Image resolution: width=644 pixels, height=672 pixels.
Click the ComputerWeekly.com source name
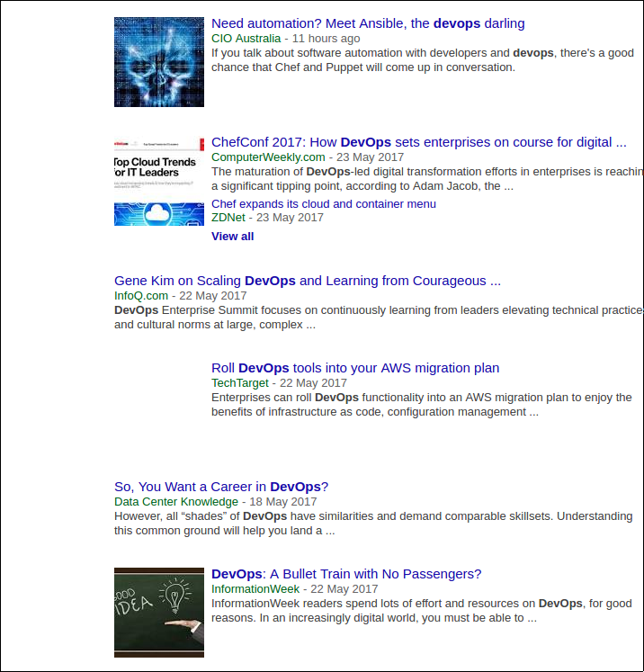pyautogui.click(x=268, y=157)
